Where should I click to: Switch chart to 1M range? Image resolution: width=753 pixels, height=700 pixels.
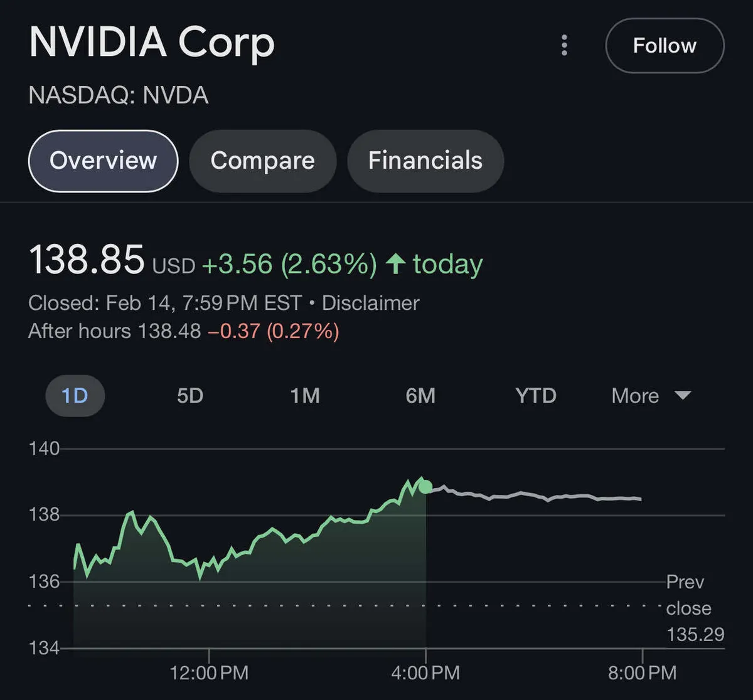coord(305,396)
